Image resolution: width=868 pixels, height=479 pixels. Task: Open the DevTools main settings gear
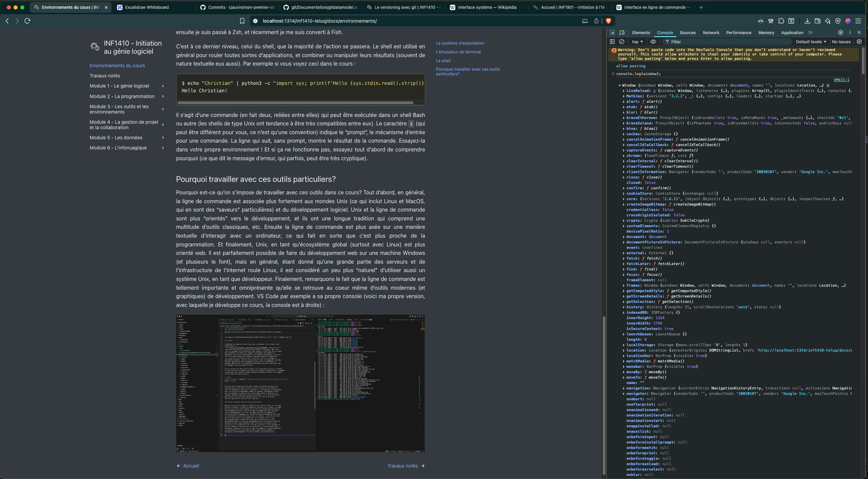(840, 32)
